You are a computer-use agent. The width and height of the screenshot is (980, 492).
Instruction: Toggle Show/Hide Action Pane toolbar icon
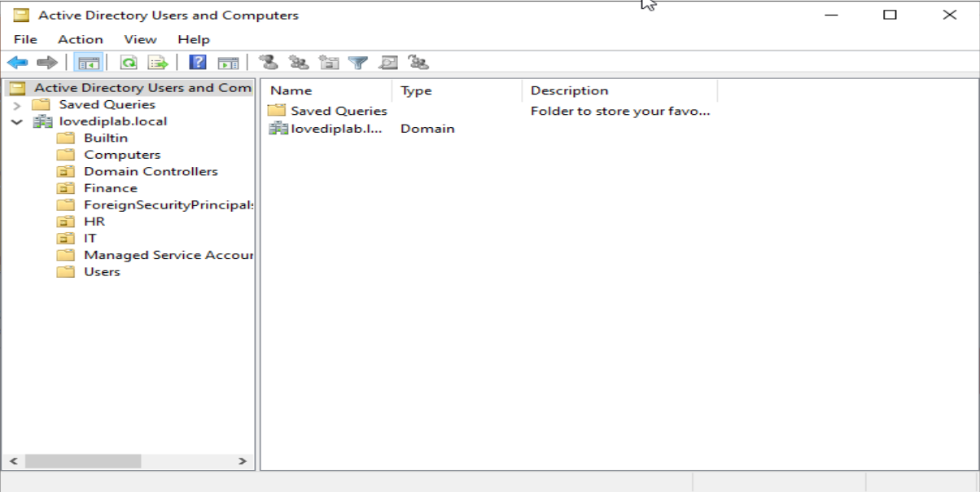[x=228, y=63]
